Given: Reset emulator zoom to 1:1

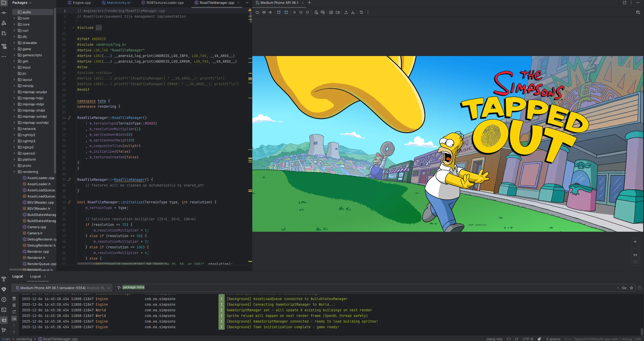Looking at the screenshot, I should pos(635,255).
